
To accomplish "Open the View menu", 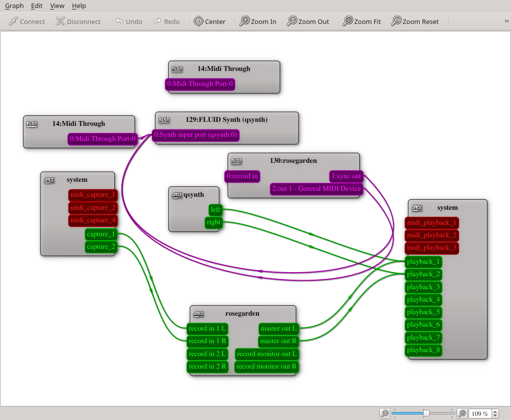I will (57, 5).
